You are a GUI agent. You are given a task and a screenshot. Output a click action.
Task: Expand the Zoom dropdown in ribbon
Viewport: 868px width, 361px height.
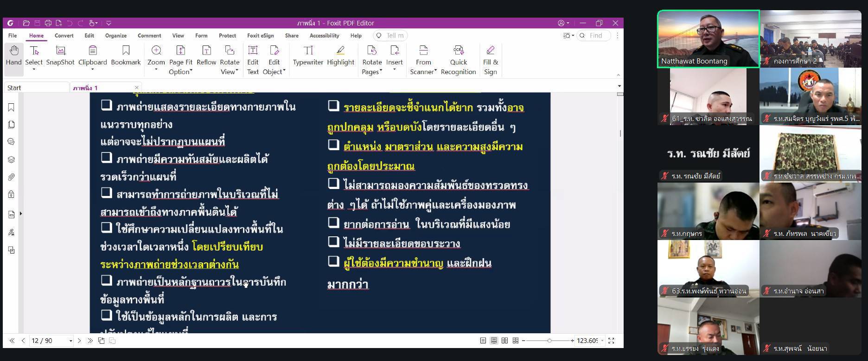click(156, 70)
